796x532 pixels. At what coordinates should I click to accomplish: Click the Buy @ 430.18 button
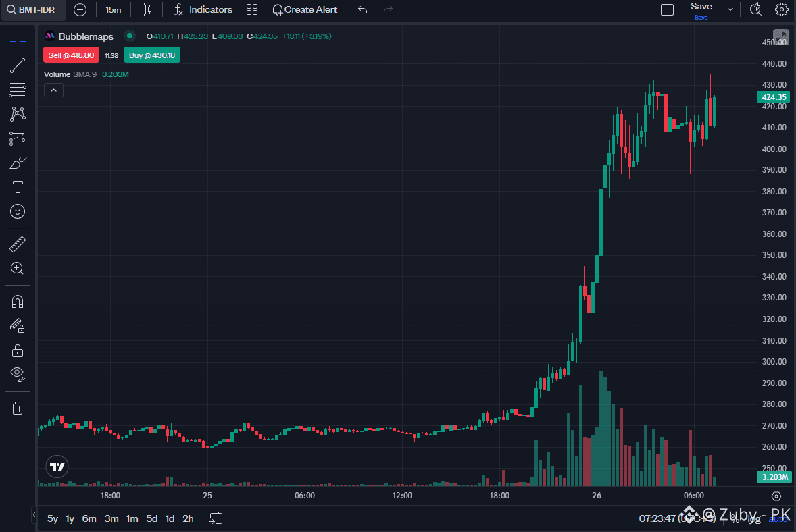click(152, 55)
